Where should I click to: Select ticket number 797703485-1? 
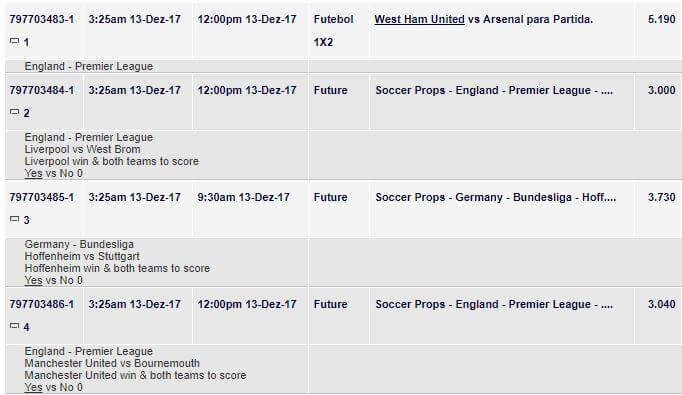pos(42,197)
